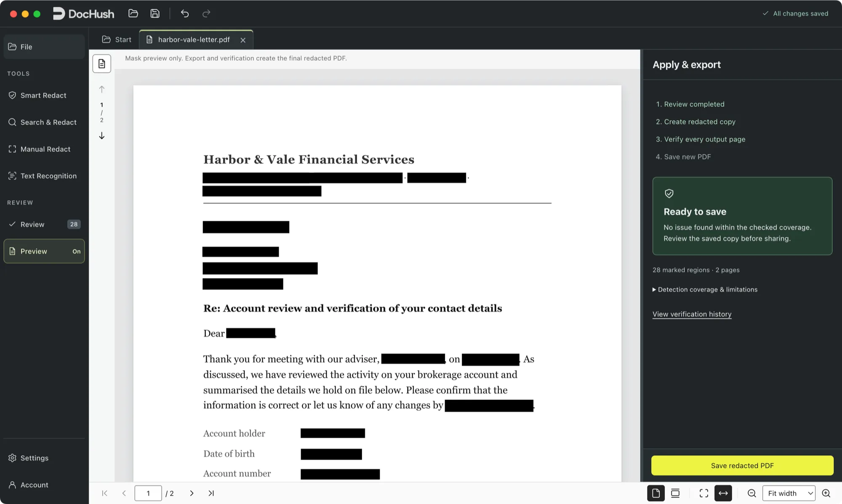Go to previous page with up arrow
Viewport: 842px width, 504px height.
[x=101, y=89]
